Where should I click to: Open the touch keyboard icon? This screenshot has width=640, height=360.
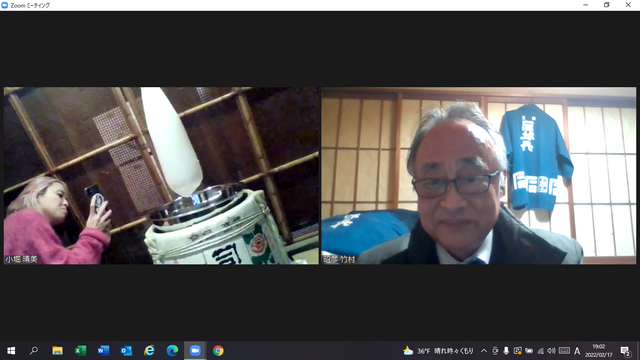564,351
